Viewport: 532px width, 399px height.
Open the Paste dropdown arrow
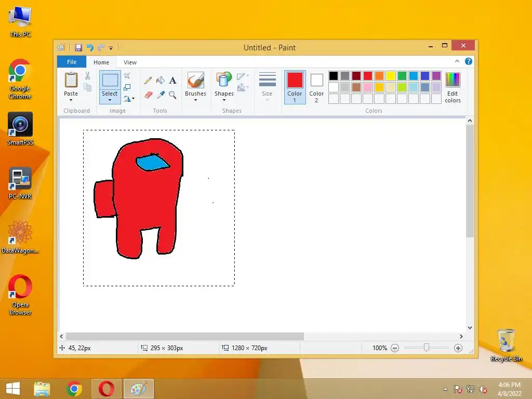[x=71, y=100]
